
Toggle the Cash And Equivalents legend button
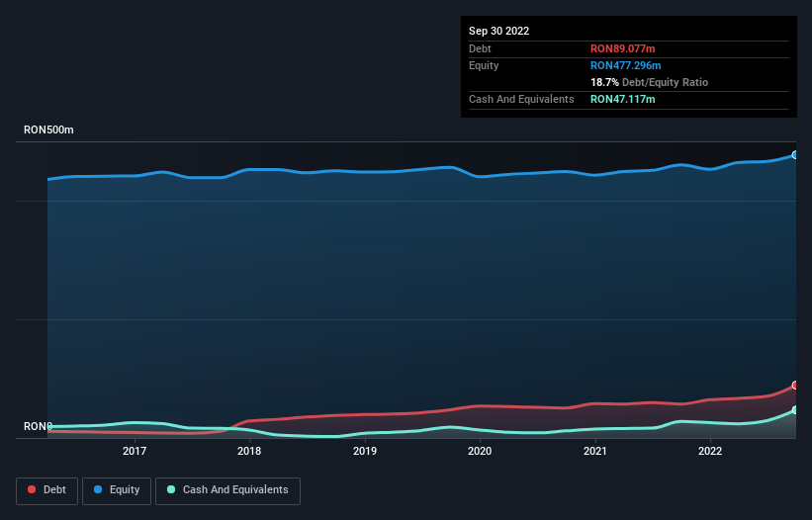pyautogui.click(x=227, y=490)
